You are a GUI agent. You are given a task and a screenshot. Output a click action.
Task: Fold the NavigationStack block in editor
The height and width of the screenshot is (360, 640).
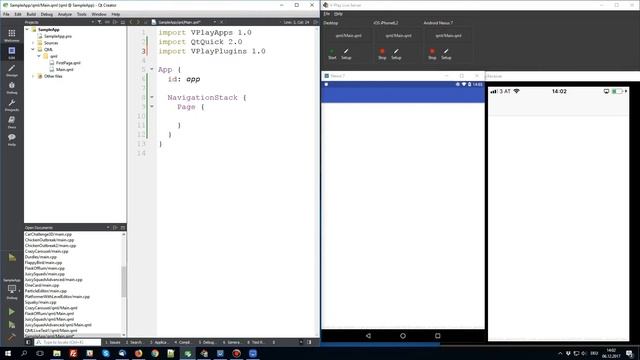pos(151,97)
